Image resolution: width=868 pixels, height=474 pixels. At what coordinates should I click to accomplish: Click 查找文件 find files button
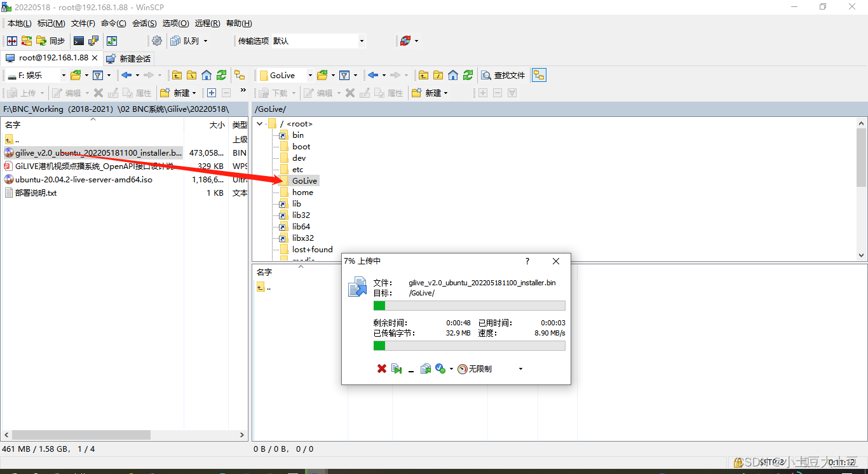click(x=503, y=75)
